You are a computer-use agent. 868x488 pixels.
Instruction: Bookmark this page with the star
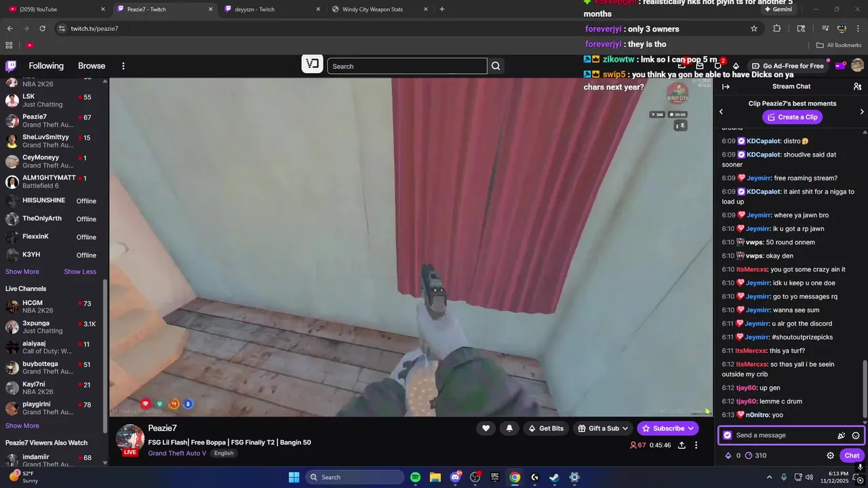click(x=754, y=28)
